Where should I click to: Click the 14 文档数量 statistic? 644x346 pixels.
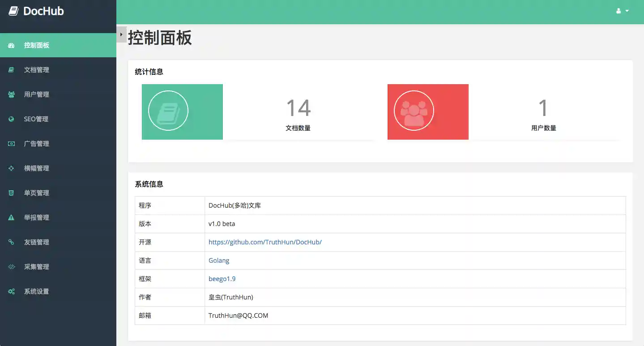point(298,114)
